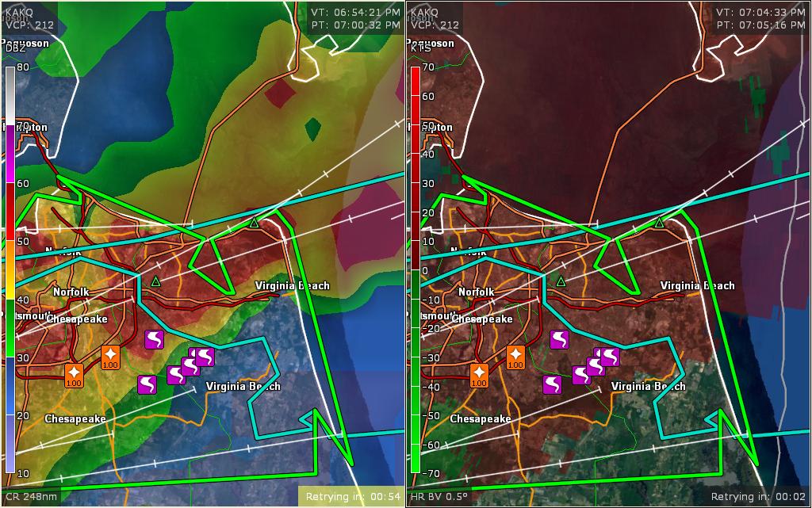Click the leftmost hail marker in velocity panel
812x508 pixels.
point(479,372)
